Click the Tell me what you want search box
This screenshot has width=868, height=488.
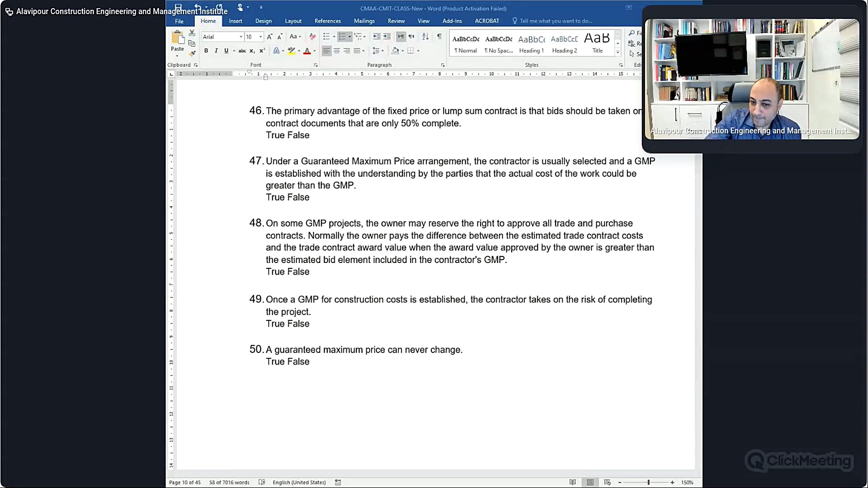click(x=556, y=21)
